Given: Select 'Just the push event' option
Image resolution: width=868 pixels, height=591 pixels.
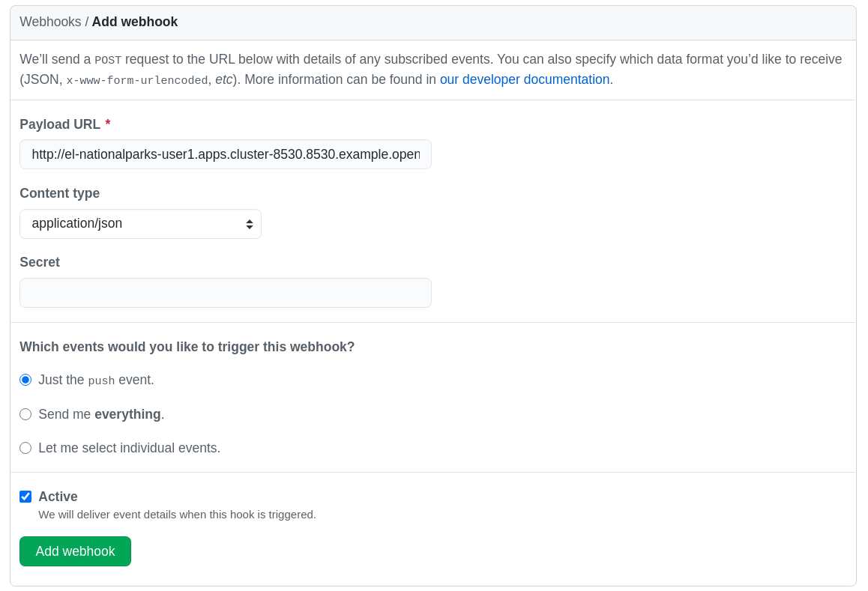Looking at the screenshot, I should pyautogui.click(x=25, y=380).
